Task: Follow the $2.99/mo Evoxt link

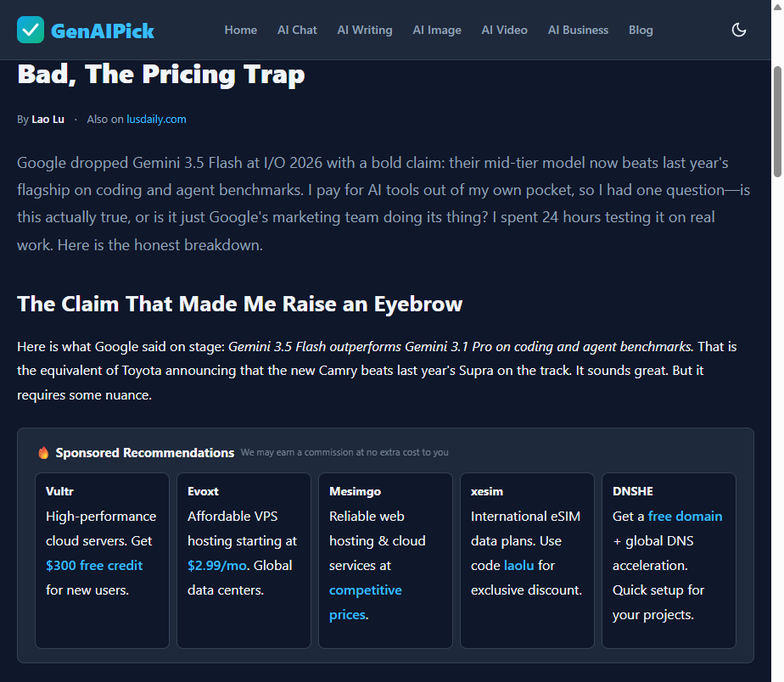Action: point(217,566)
